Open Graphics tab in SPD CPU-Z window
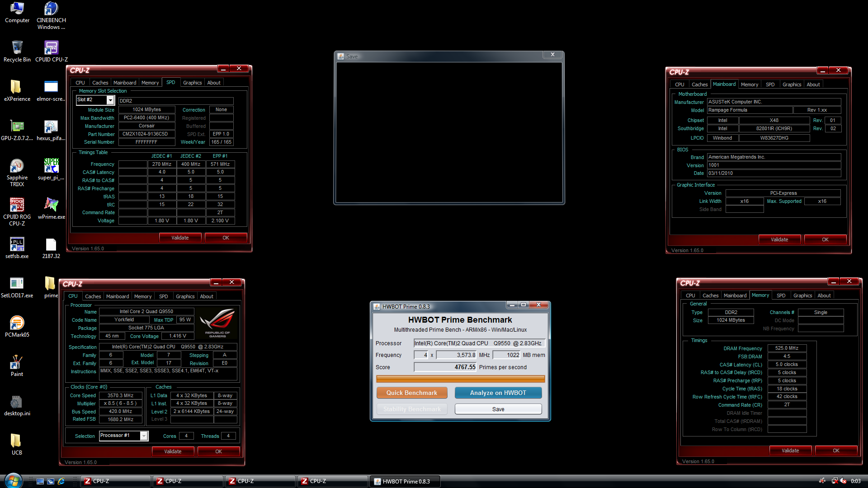868x488 pixels. 193,83
